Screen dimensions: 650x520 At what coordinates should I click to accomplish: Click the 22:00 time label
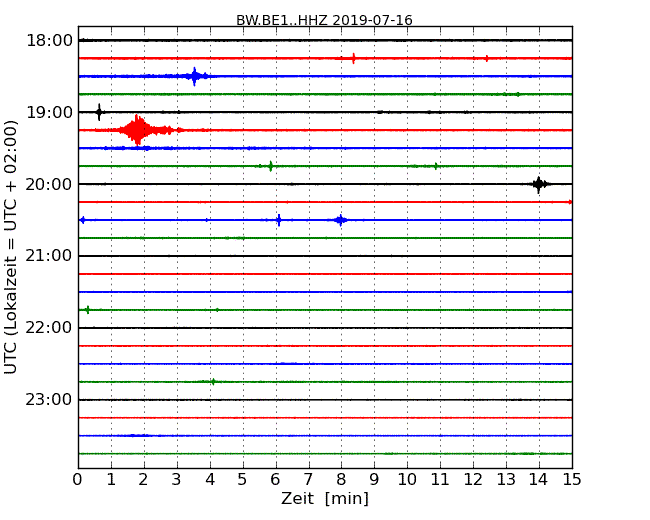pos(49,328)
